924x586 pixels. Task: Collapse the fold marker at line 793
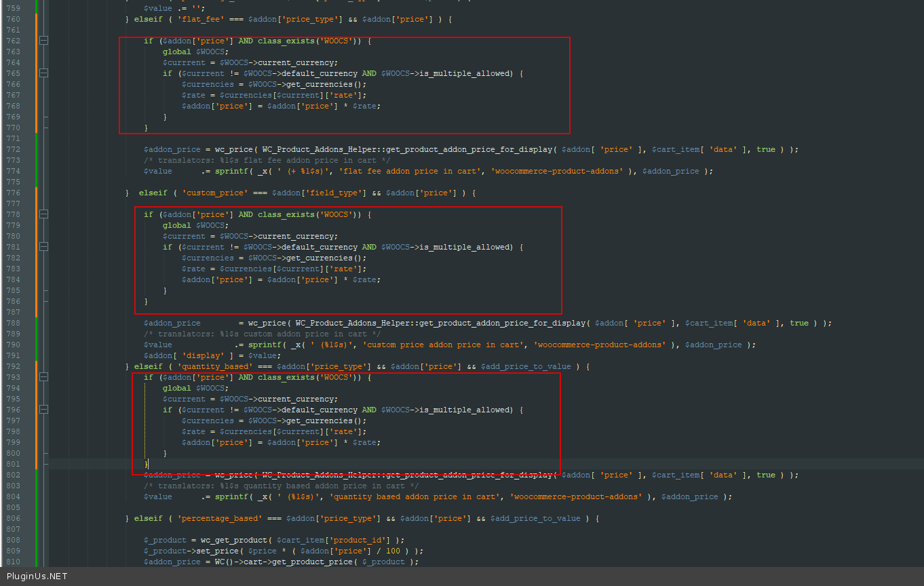(x=44, y=377)
